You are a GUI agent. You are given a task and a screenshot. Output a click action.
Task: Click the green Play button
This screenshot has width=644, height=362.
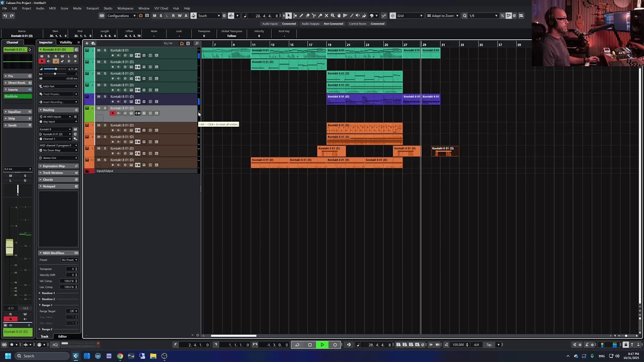pos(323,345)
